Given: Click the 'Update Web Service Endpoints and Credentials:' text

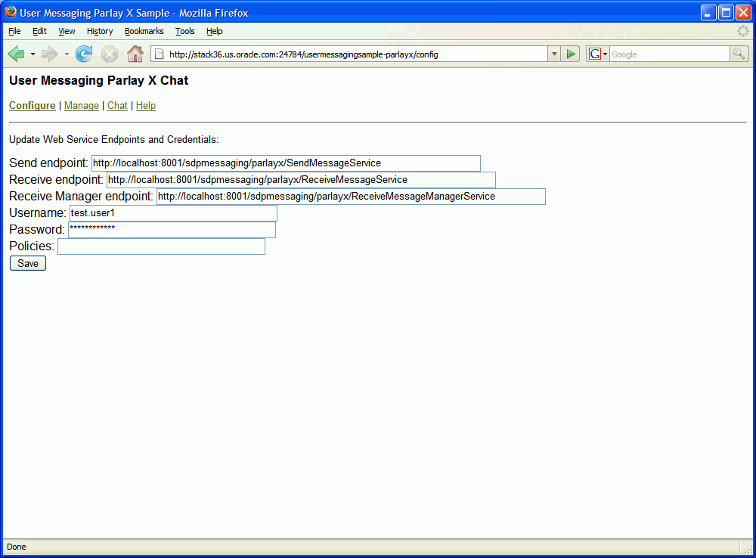Looking at the screenshot, I should (114, 139).
